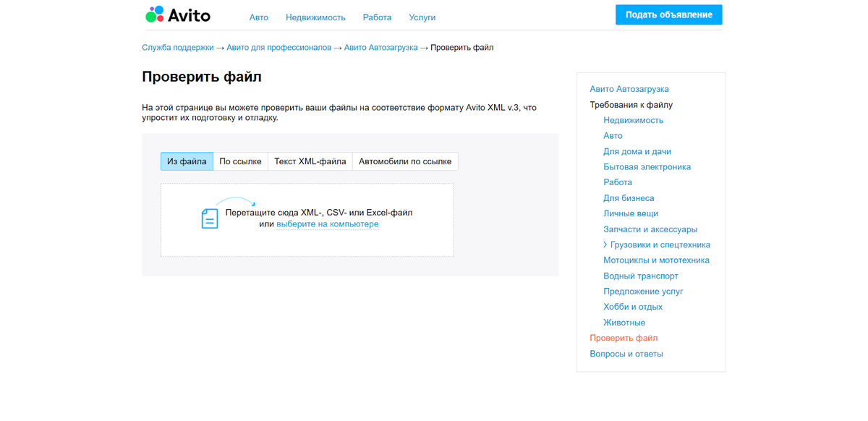Viewport: 868px width, 421px height.
Task: Switch to the По ссылке tab
Action: click(x=240, y=161)
